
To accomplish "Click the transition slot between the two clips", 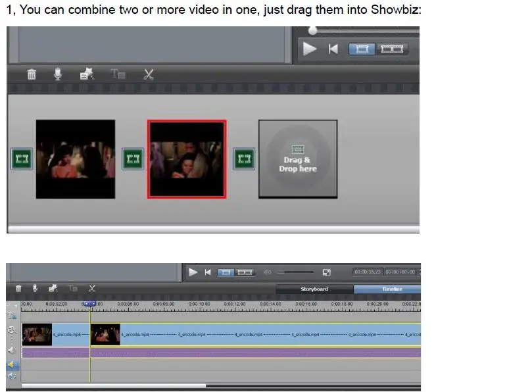I will click(133, 159).
